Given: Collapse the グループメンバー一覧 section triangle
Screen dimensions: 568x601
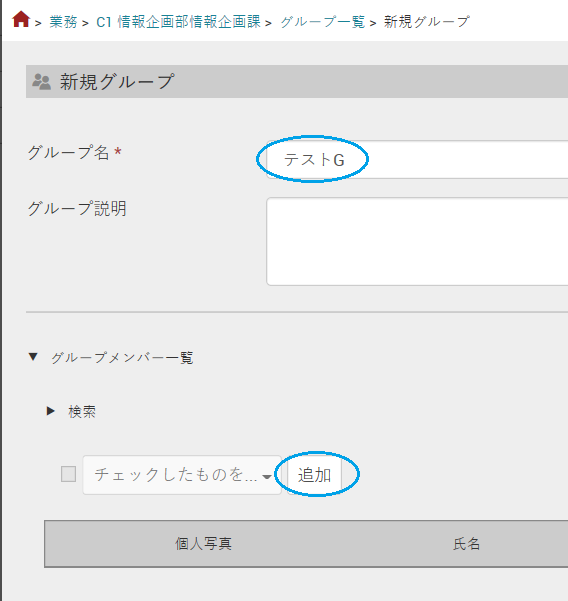Looking at the screenshot, I should pos(33,357).
